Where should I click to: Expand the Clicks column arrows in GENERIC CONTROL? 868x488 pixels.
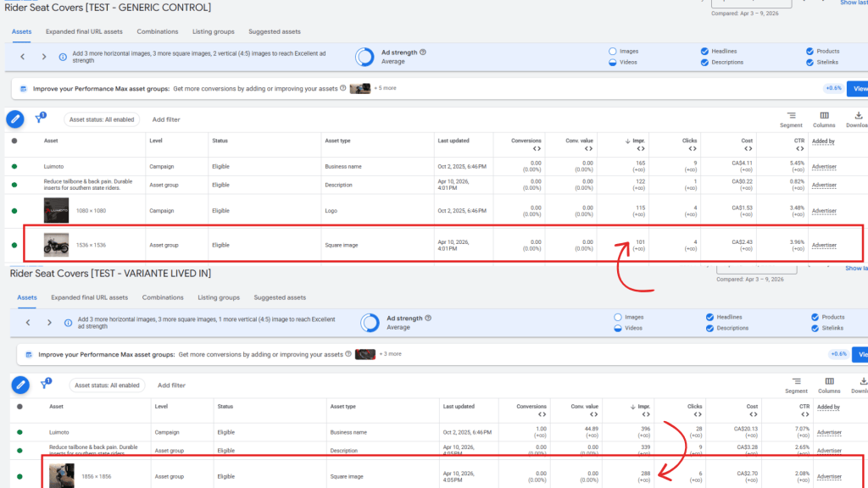tap(692, 148)
